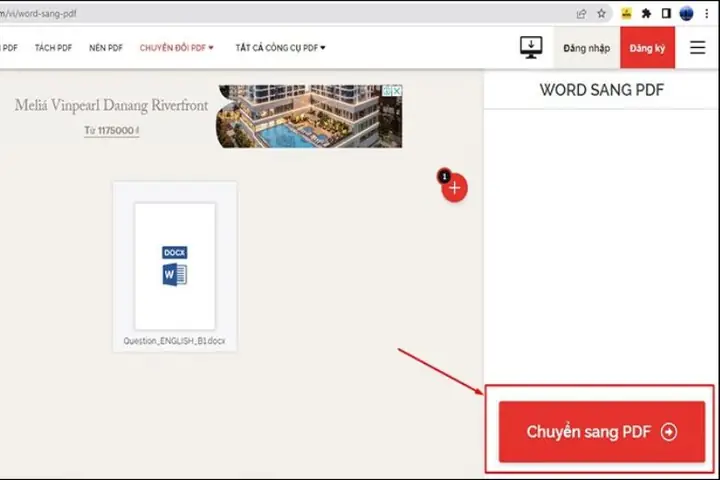Screen dimensions: 720x480
Task: Select the Question_ENGLISH_B1.docx file thumbnail
Action: click(x=174, y=266)
